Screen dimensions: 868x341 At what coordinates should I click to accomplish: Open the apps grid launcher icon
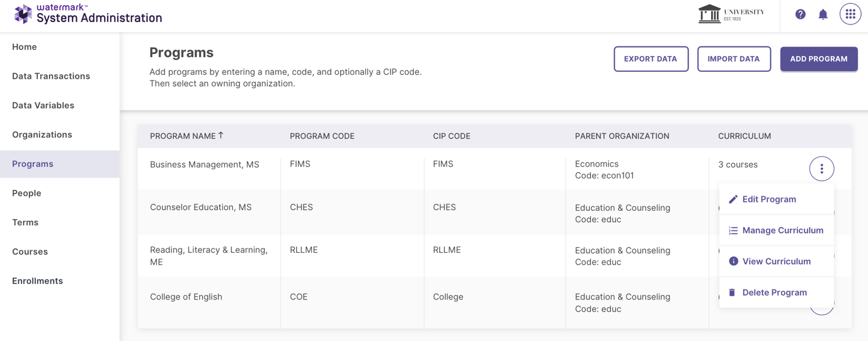pos(850,14)
